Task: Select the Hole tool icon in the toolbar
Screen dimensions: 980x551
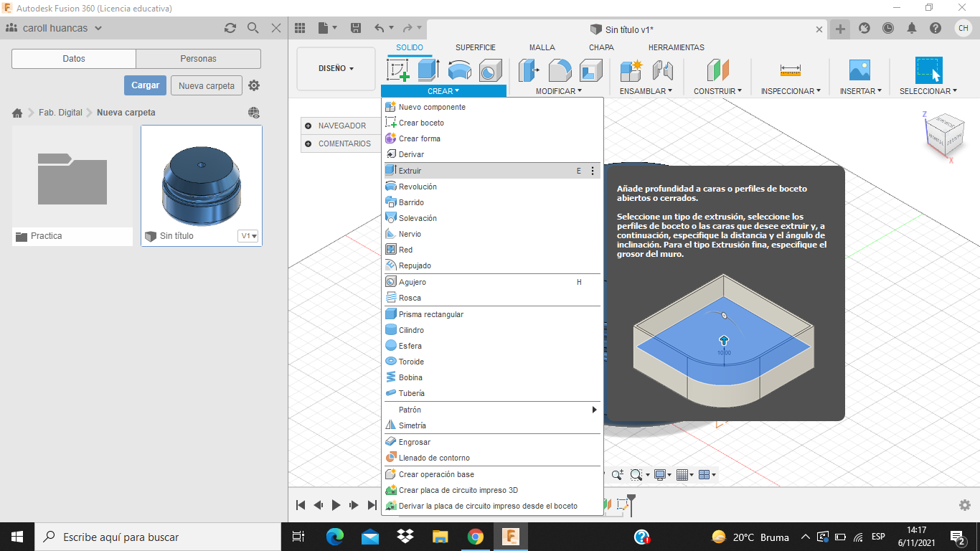Action: pos(491,70)
